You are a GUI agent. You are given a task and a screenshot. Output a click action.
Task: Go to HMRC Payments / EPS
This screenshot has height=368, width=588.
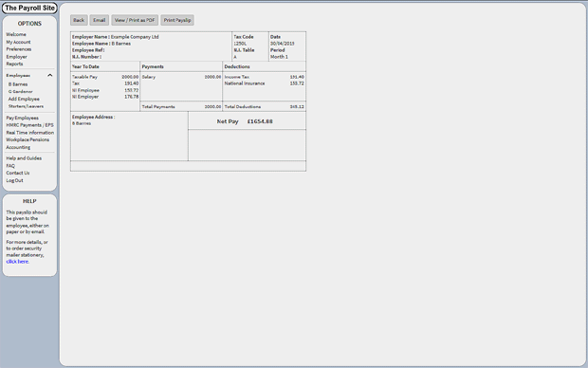30,125
